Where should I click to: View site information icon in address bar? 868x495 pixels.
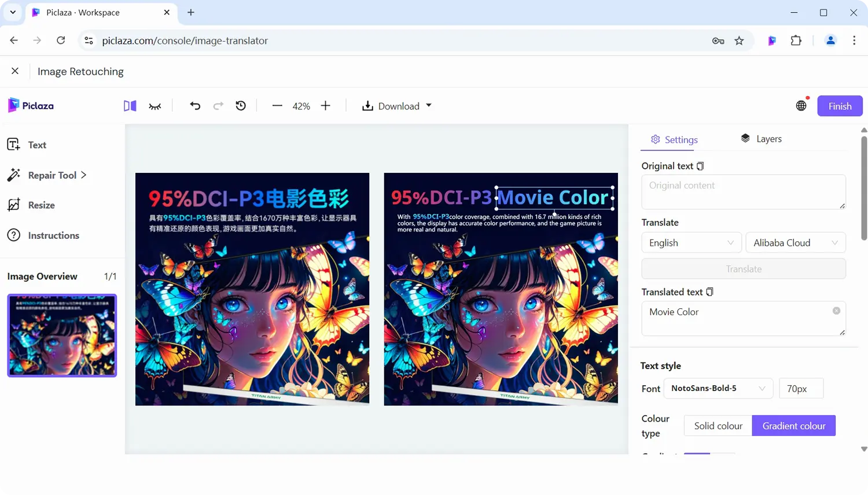89,40
